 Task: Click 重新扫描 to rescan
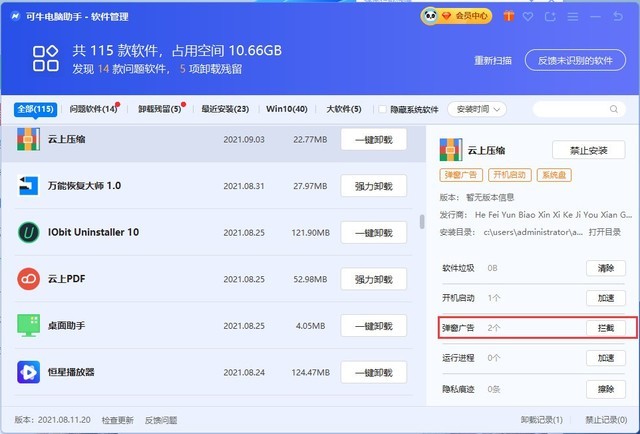tap(493, 60)
